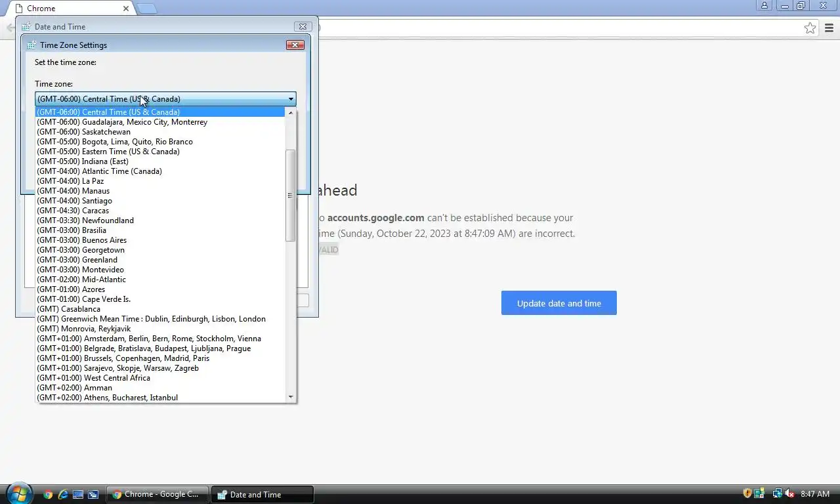This screenshot has width=840, height=504.
Task: Select Greenwich Mean Time Dublin, London
Action: click(160, 319)
